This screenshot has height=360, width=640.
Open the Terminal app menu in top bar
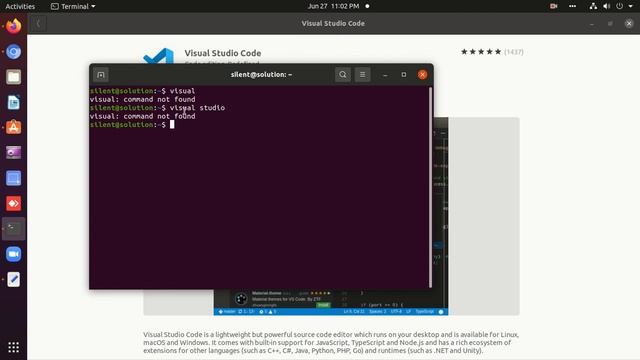coord(73,6)
